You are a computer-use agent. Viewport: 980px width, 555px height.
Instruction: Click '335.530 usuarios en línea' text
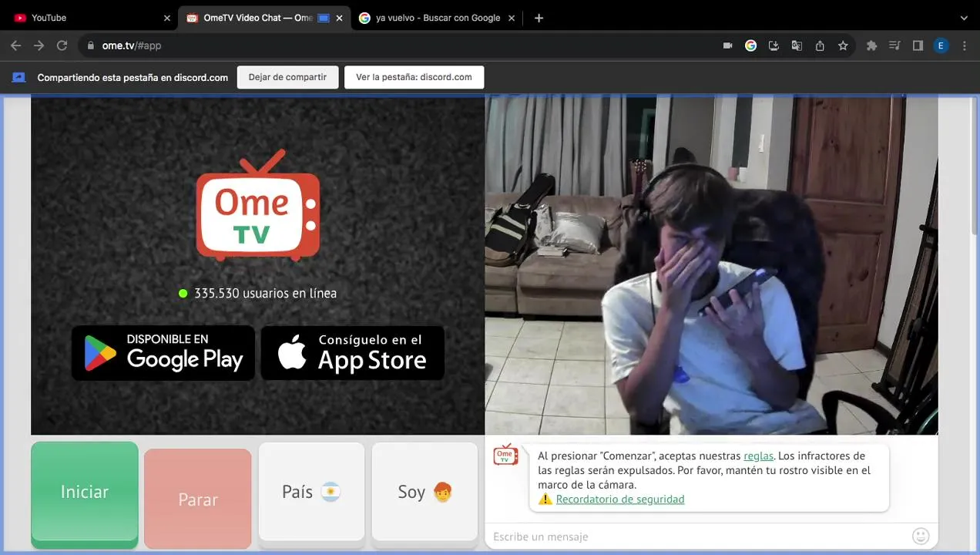coord(265,293)
